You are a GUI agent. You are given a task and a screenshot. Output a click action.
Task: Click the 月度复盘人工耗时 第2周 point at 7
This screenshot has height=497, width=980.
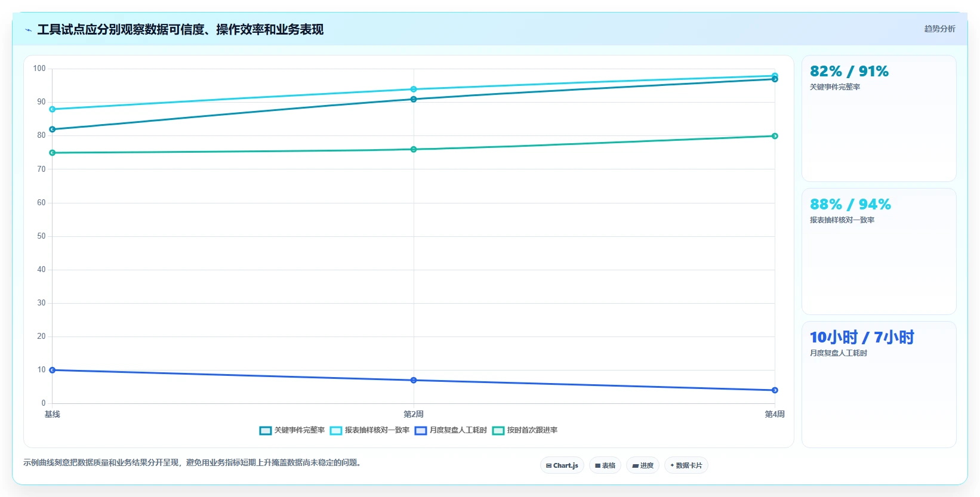[x=414, y=381]
